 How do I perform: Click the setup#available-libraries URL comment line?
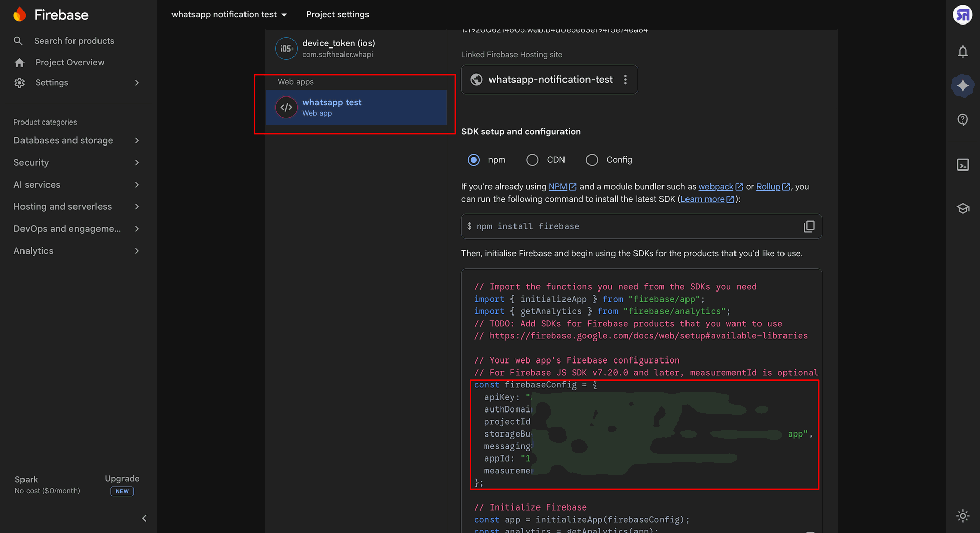[641, 336]
